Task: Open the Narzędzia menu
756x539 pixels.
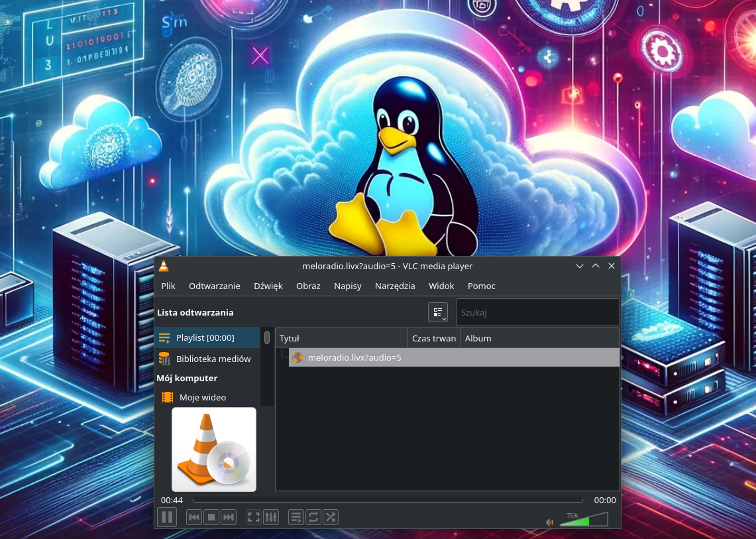Action: [395, 286]
